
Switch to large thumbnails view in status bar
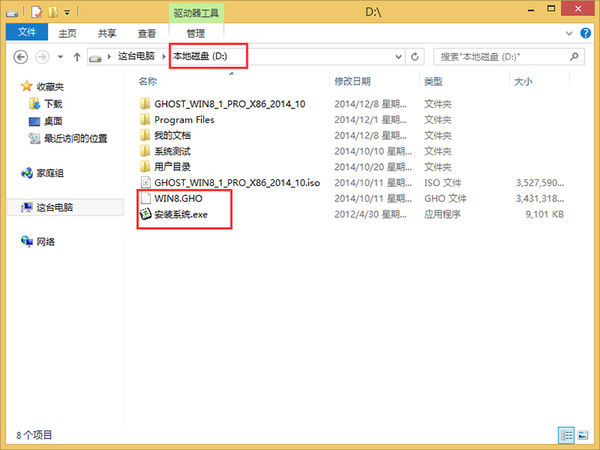584,435
